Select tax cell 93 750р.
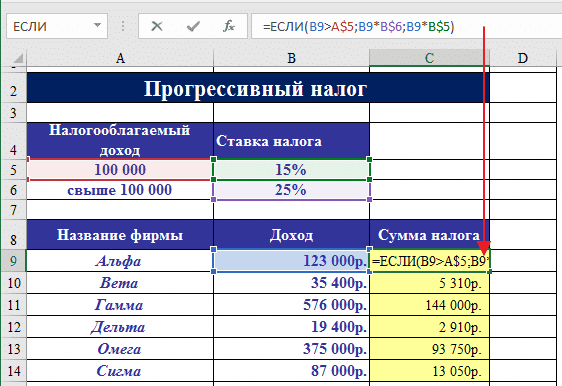The width and height of the screenshot is (562, 386). pyautogui.click(x=429, y=348)
